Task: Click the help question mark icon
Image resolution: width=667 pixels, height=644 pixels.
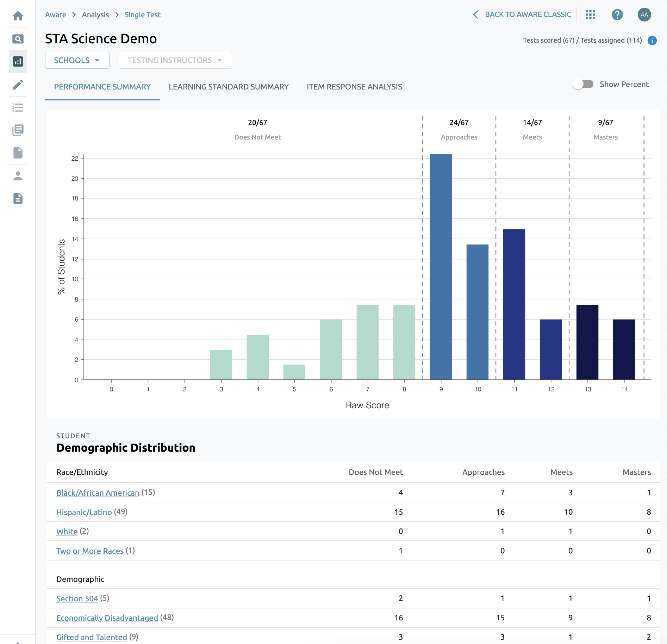Action: (x=617, y=14)
